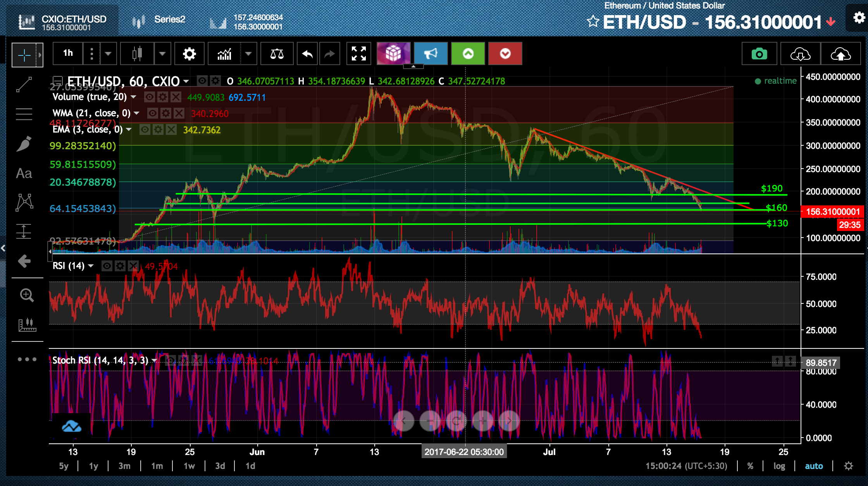Take a chart snapshot with camera icon

point(759,53)
